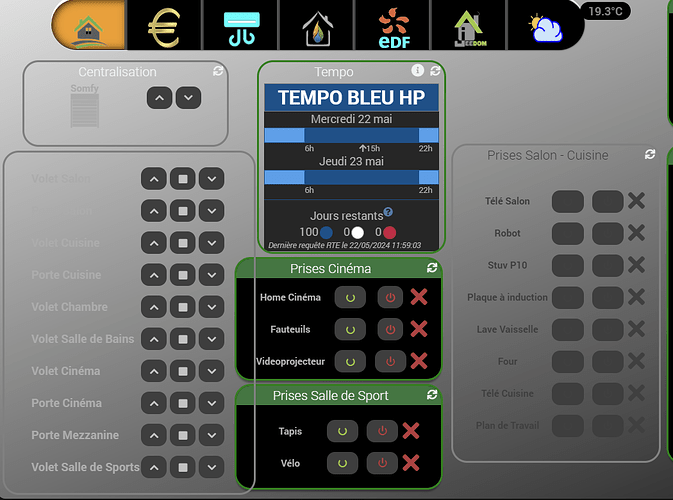Click red X beside Videoprojecteur
Screen dimensions: 673x500
coord(419,361)
